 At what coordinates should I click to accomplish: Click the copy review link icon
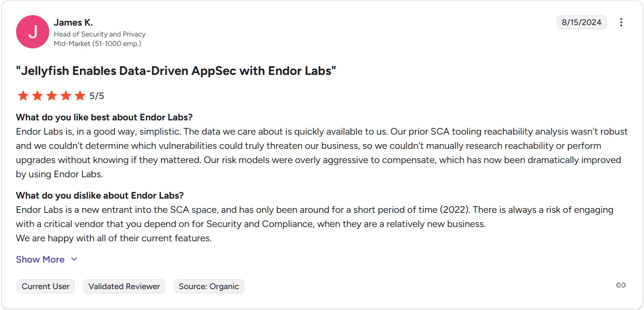621,285
